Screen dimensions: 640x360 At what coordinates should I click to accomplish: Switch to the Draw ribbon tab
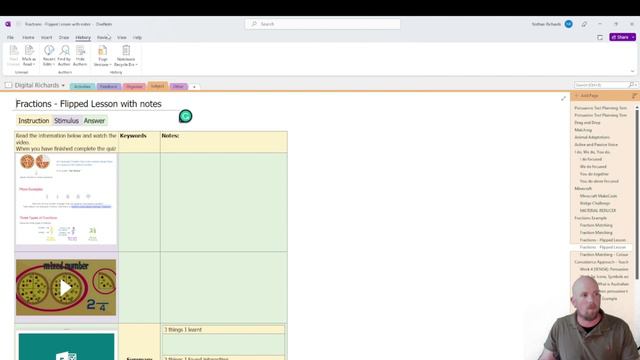(64, 38)
